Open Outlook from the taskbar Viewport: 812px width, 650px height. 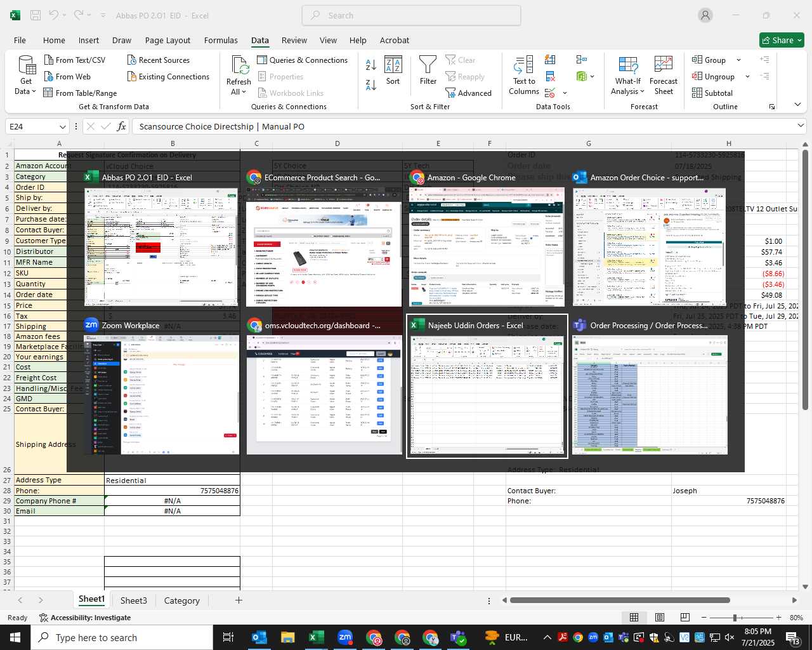(x=259, y=637)
